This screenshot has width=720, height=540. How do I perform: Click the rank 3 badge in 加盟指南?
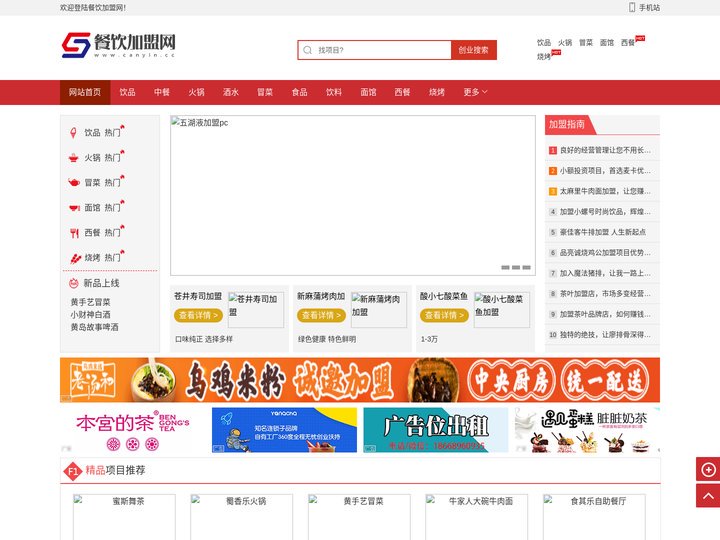[x=553, y=191]
